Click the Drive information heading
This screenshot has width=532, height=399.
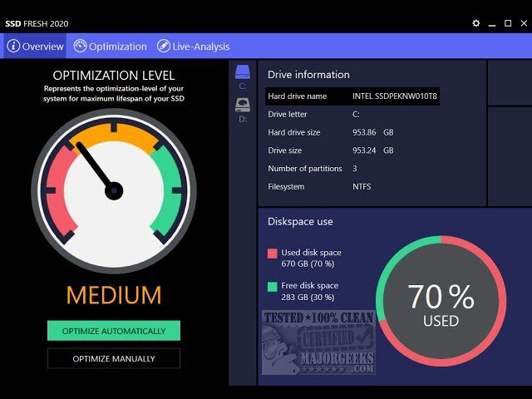point(308,75)
